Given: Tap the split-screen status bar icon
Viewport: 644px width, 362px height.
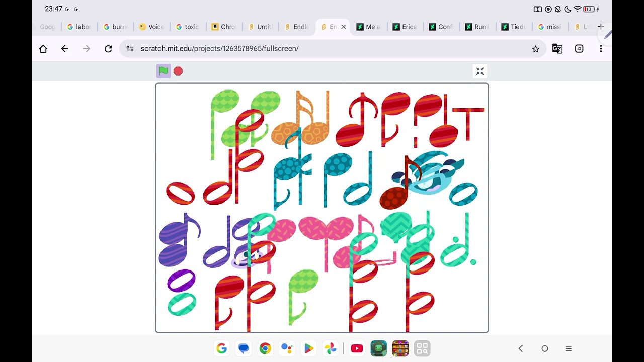Looking at the screenshot, I should 538,9.
